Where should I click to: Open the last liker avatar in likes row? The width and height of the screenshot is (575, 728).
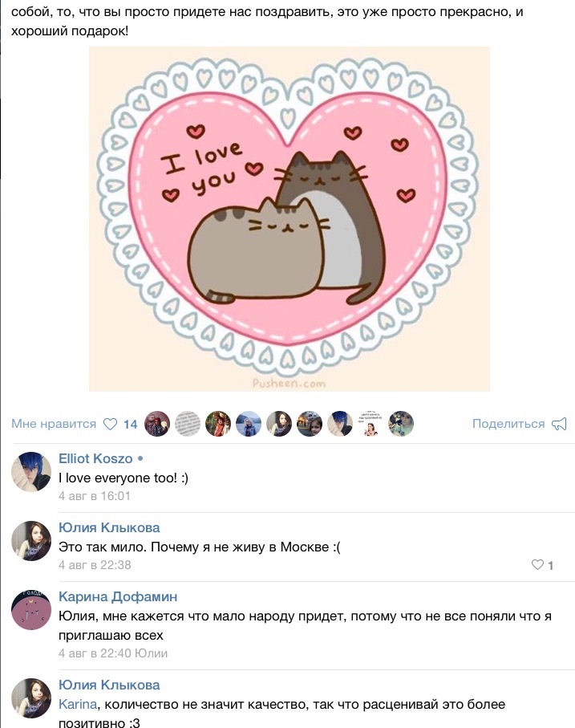pos(401,424)
